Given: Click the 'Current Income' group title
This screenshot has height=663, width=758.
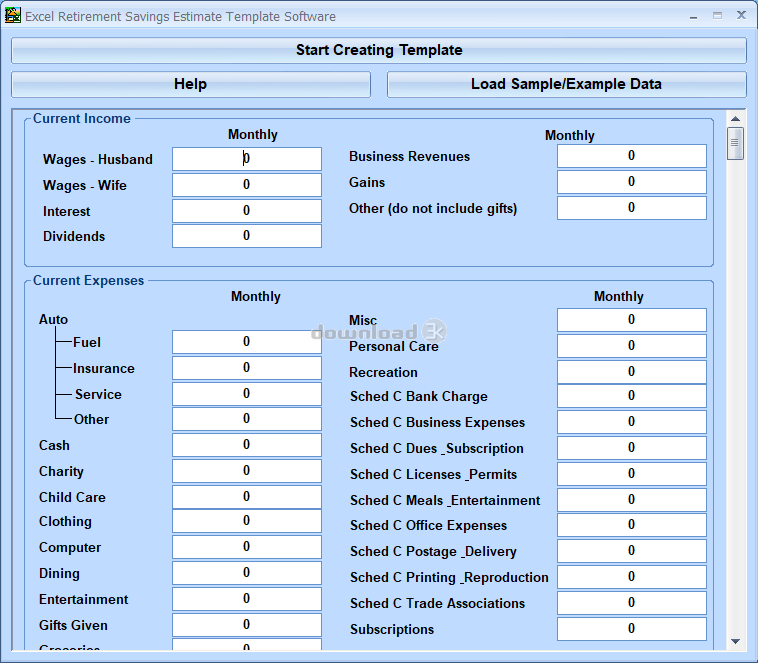Looking at the screenshot, I should point(82,118).
